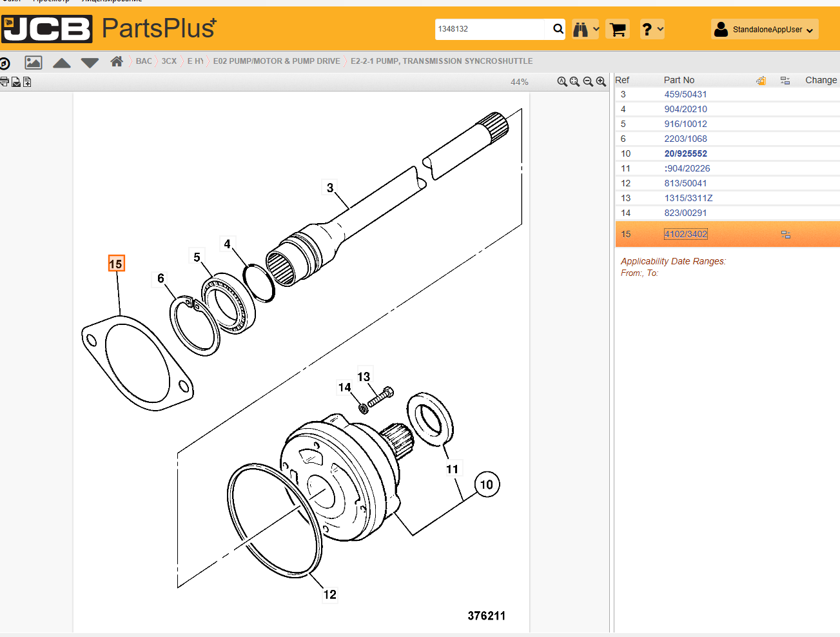Click the magnifier search button
The width and height of the screenshot is (840, 637).
tap(558, 29)
